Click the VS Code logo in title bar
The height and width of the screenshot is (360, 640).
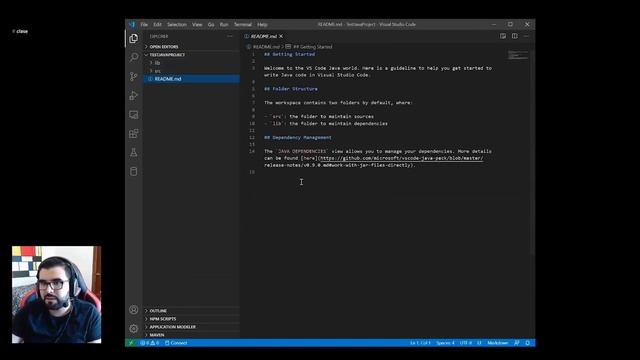pyautogui.click(x=132, y=24)
